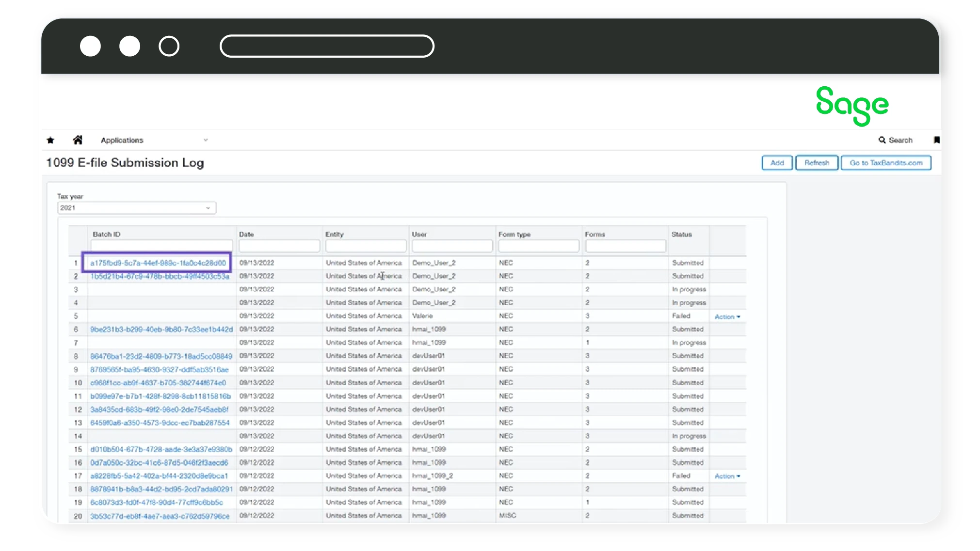Go to home via house icon
The height and width of the screenshot is (551, 980).
coord(78,140)
